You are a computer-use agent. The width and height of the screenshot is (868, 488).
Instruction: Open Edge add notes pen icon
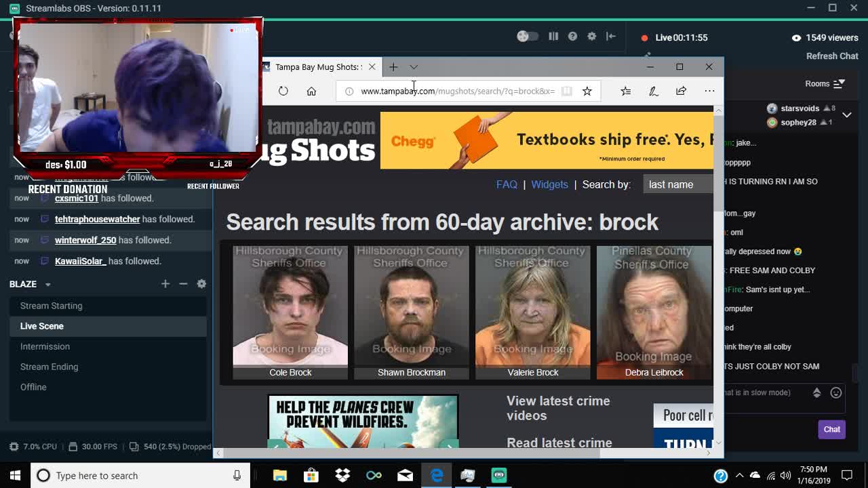click(654, 91)
